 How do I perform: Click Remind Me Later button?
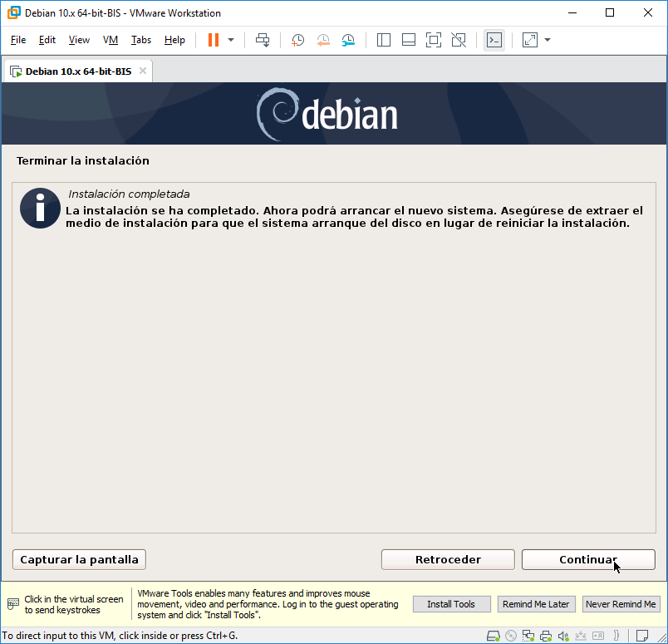tap(536, 604)
